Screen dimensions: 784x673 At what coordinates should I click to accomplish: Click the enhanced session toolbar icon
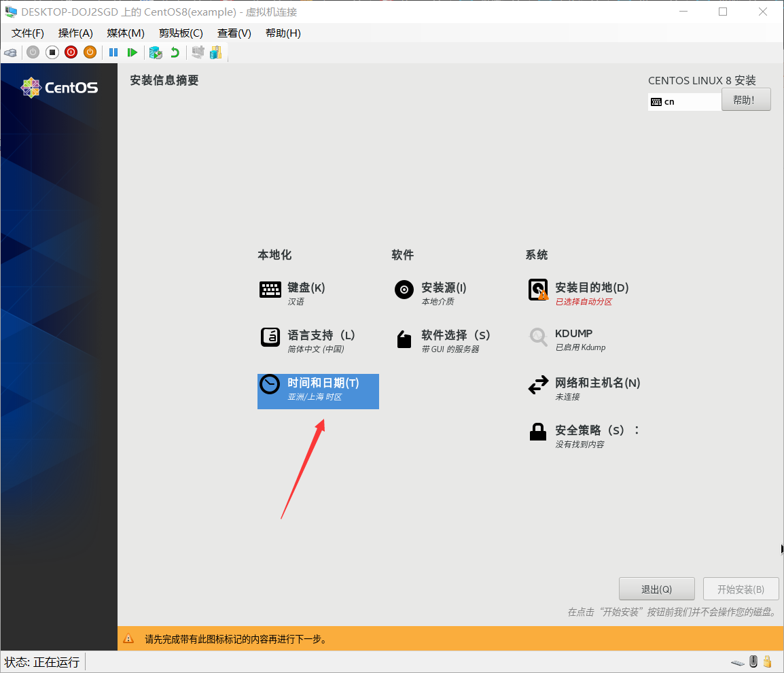(198, 52)
